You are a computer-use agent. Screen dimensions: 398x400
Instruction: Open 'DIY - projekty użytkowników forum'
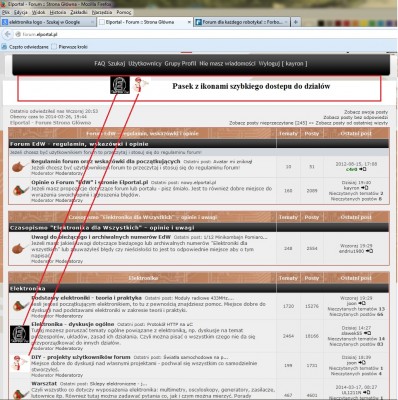[x=81, y=357]
